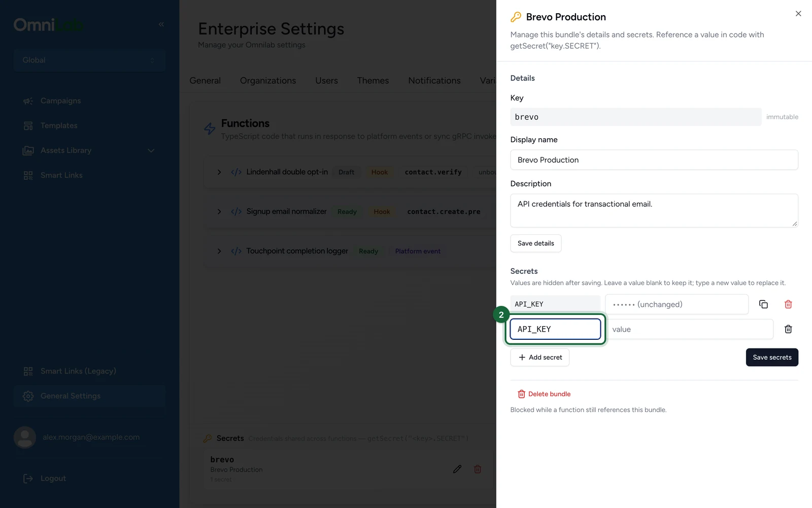Click the key icon beside Secrets heading

207,438
